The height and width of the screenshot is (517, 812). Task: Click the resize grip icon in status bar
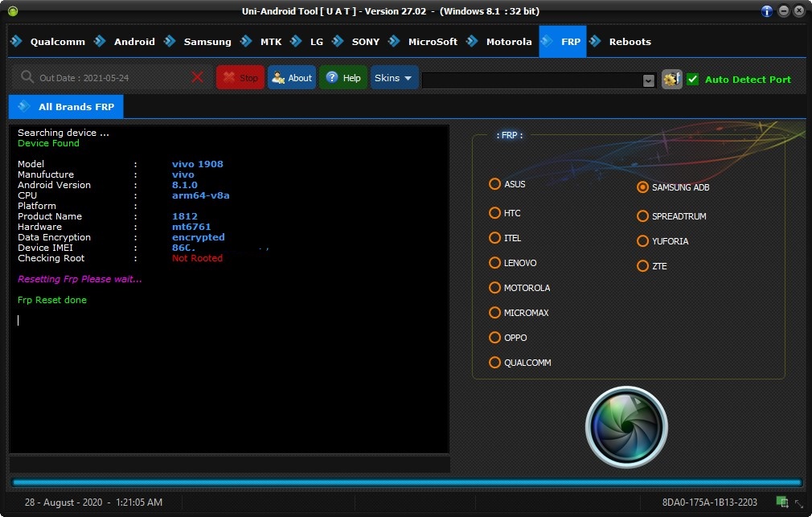pos(799,503)
